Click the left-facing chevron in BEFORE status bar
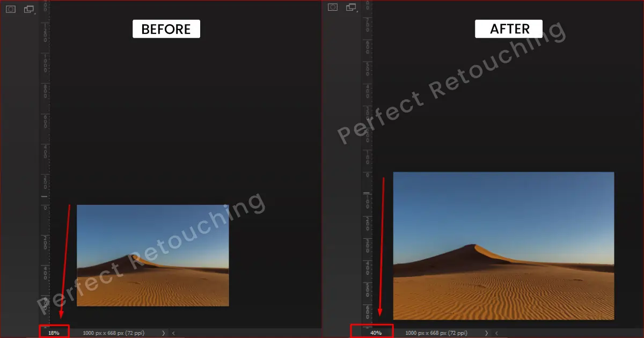This screenshot has height=338, width=644. click(172, 333)
